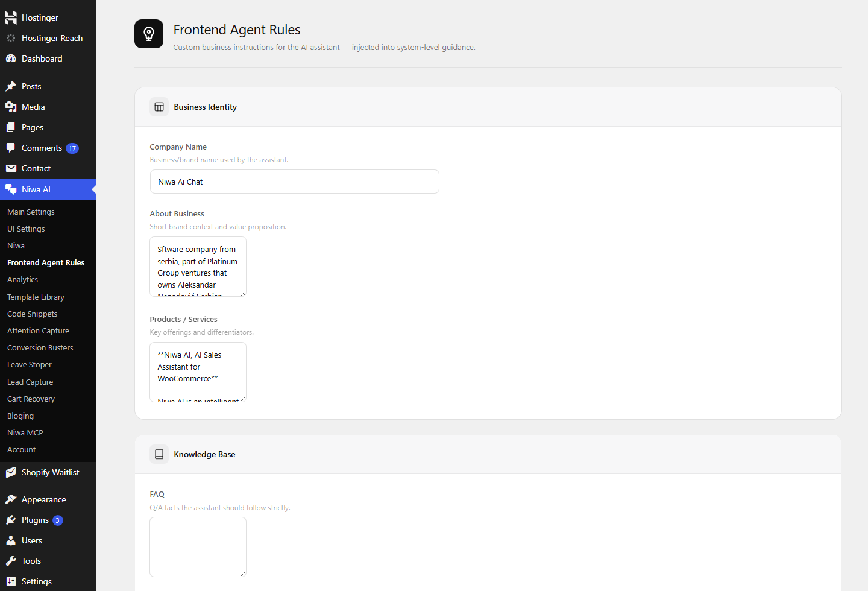
Task: Click the Settings sliders icon
Action: coord(11,581)
